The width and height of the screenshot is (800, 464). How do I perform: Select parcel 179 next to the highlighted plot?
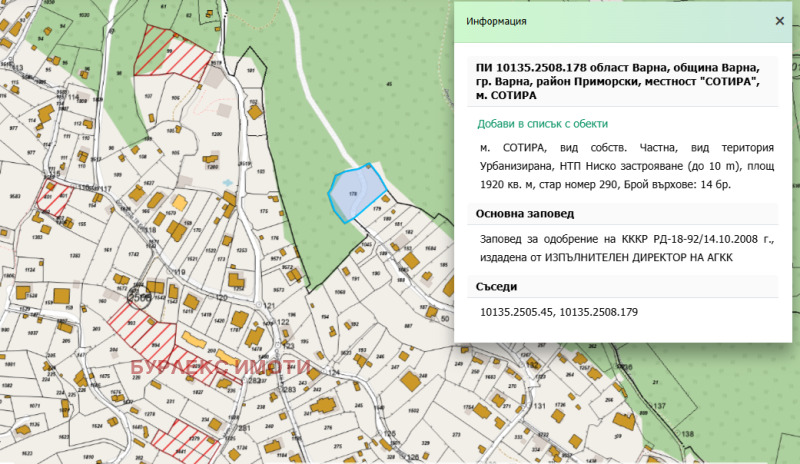coord(377,209)
